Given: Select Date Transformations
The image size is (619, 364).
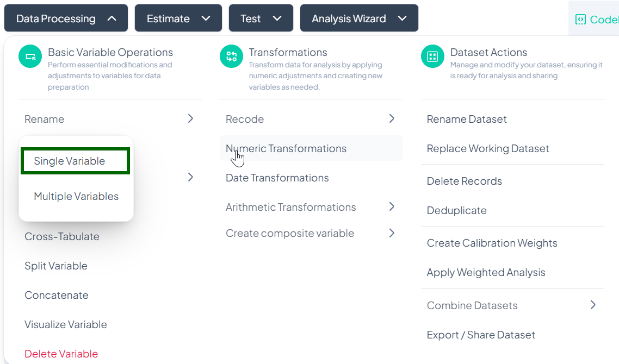Looking at the screenshot, I should [x=277, y=178].
